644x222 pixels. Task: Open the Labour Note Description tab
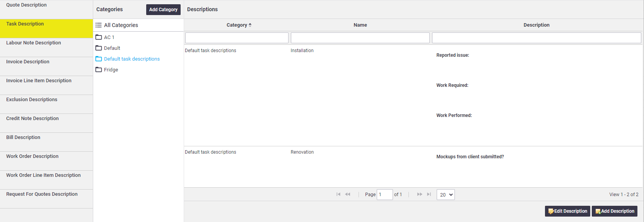tap(46, 47)
